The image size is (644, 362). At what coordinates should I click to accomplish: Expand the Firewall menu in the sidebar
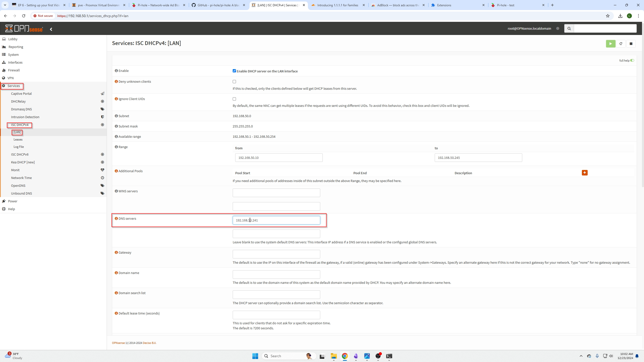click(14, 70)
